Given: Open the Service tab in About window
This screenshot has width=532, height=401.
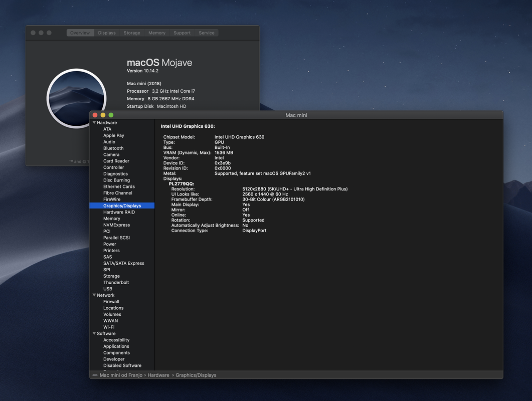Looking at the screenshot, I should (207, 33).
